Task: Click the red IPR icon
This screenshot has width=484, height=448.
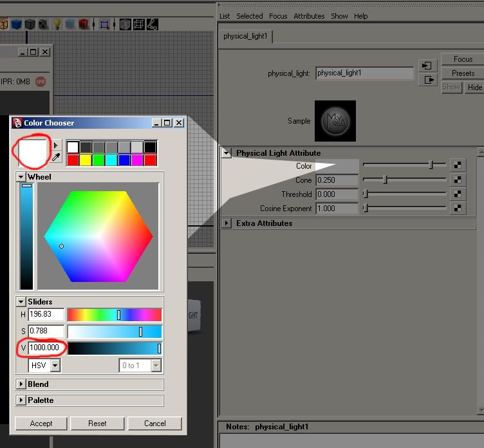Action: pyautogui.click(x=41, y=82)
